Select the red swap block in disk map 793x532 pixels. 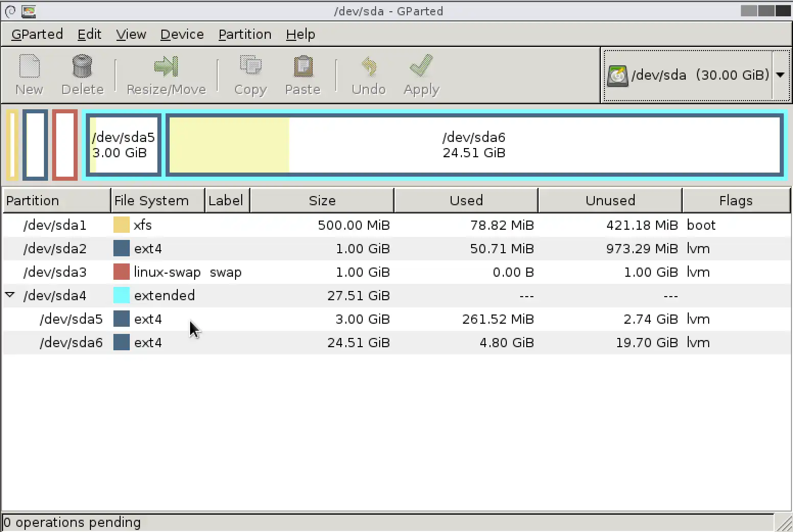coord(65,145)
